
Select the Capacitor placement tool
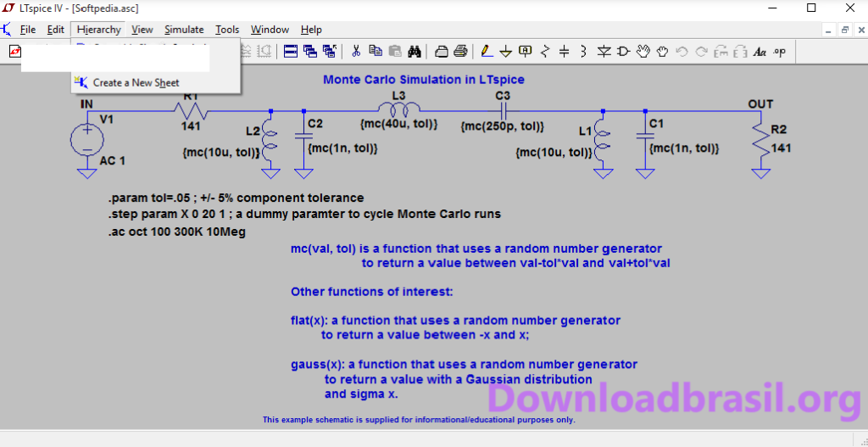click(564, 52)
